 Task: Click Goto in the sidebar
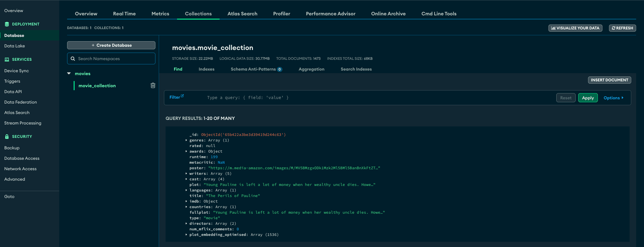click(x=9, y=197)
